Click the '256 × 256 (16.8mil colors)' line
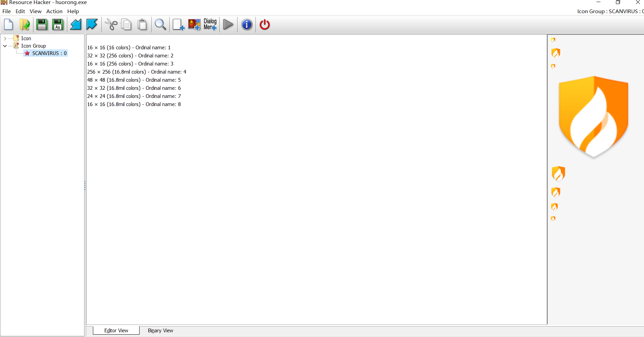 [137, 72]
